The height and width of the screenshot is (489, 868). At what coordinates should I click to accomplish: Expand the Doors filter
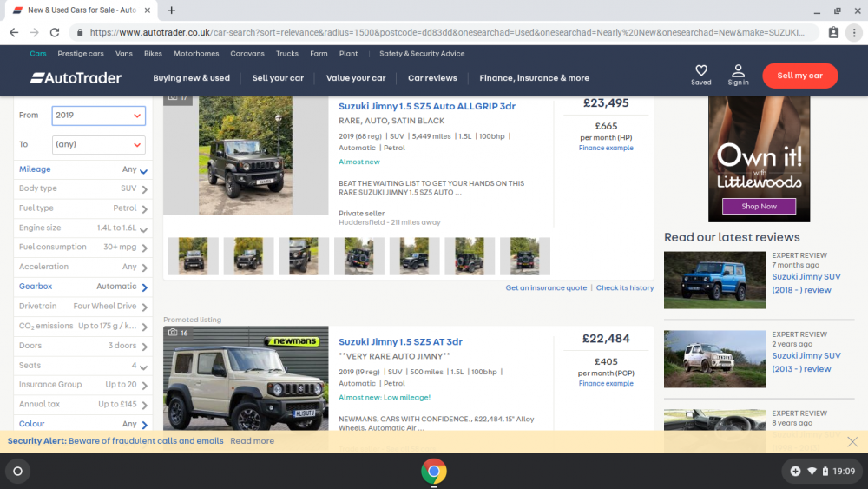pos(83,346)
